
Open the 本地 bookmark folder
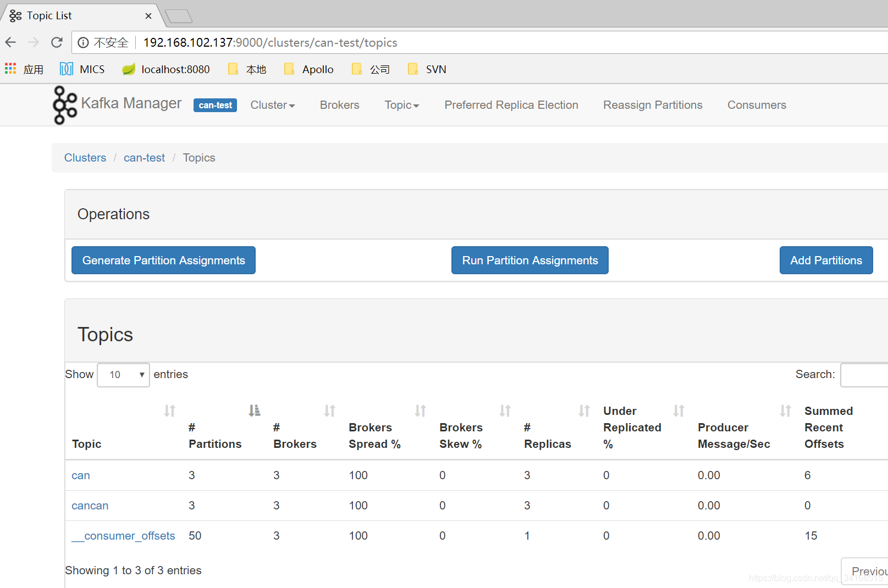tap(247, 69)
